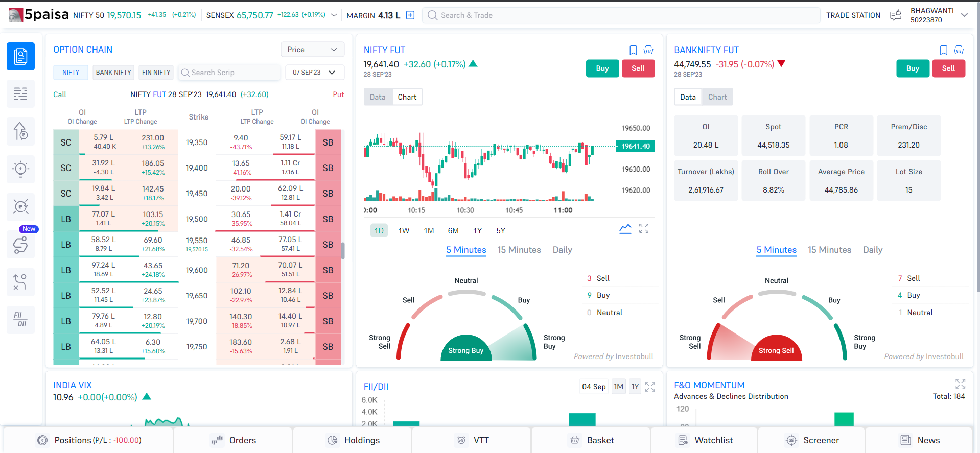
Task: Switch the BANKNIFTY FUT view to Data
Action: (688, 97)
